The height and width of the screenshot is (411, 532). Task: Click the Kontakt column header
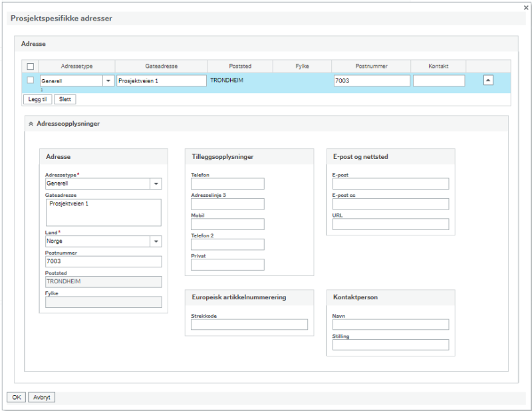pos(438,67)
